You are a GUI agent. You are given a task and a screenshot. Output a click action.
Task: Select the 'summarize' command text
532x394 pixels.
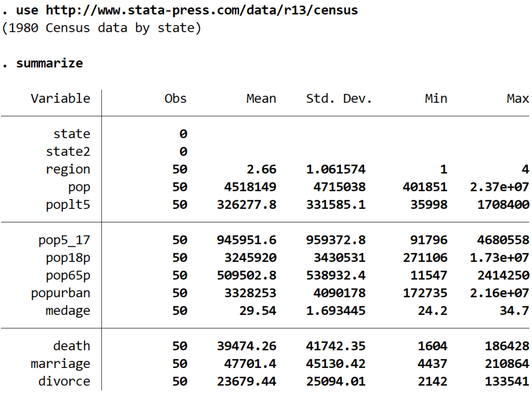tap(49, 63)
